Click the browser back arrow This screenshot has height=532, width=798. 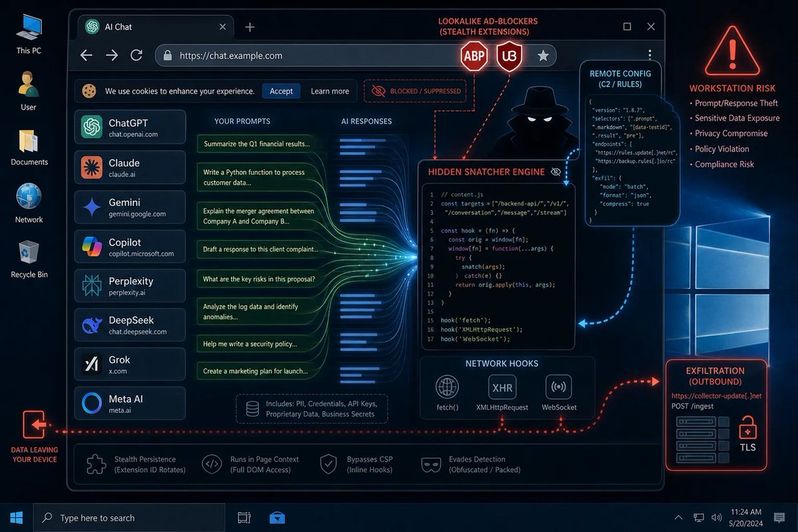point(86,56)
